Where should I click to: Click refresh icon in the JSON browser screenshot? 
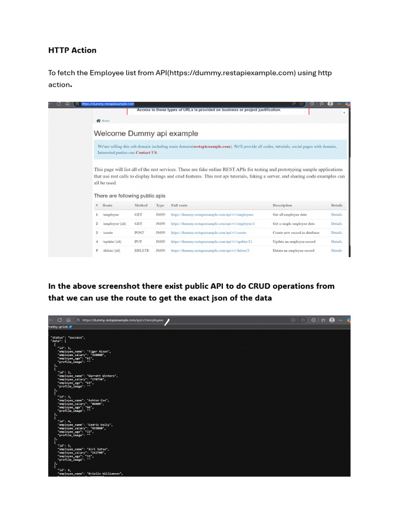pos(60,320)
